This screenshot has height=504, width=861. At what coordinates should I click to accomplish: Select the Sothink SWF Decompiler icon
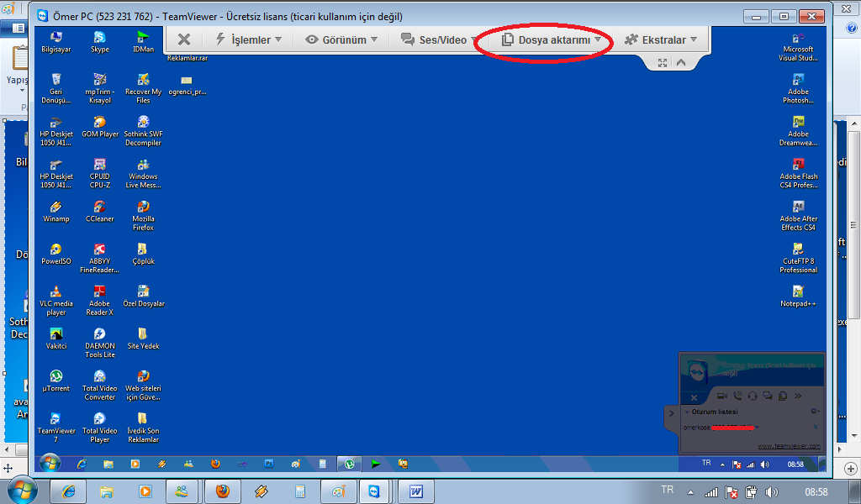tap(143, 131)
